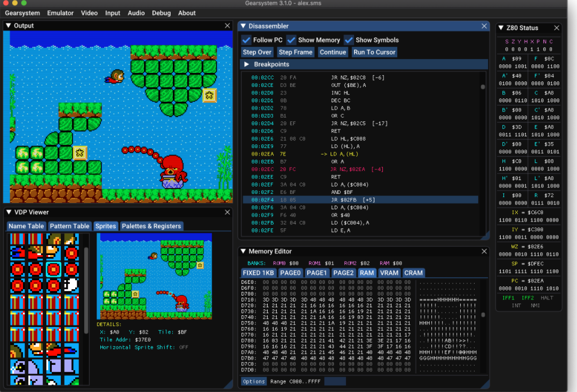Open the Emulator menu
The width and height of the screenshot is (577, 392).
pyautogui.click(x=60, y=13)
